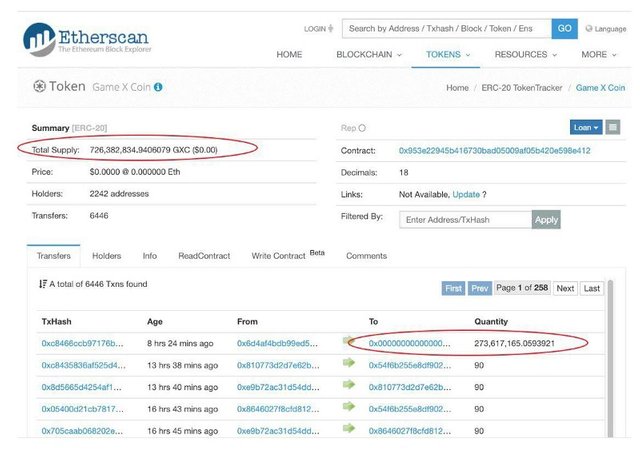Click the Rep circle icon

point(362,128)
